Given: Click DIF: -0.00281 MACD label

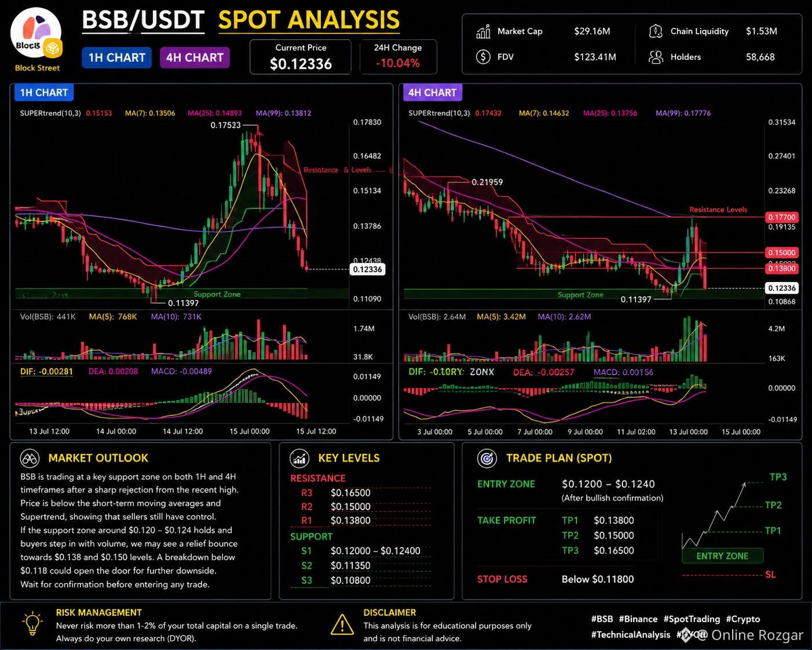Looking at the screenshot, I should tap(46, 371).
